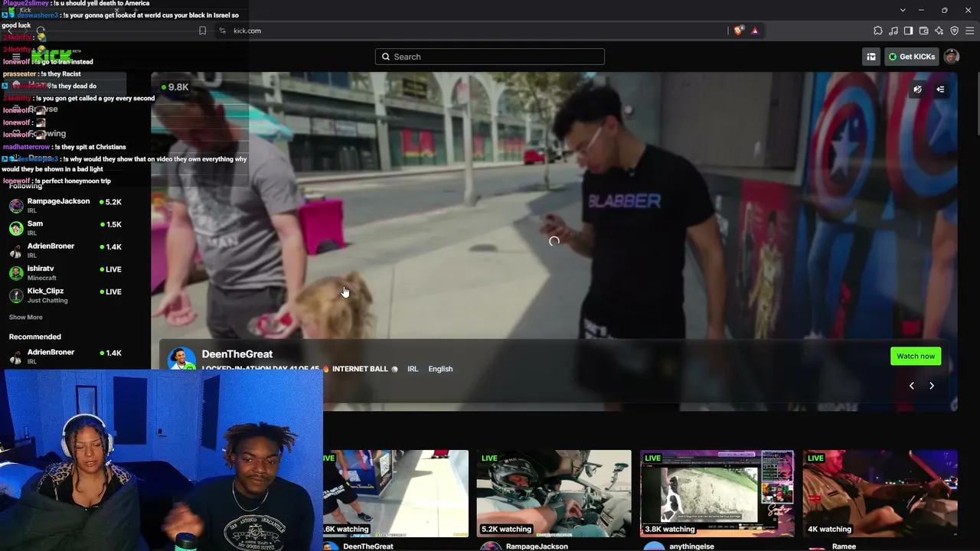The height and width of the screenshot is (551, 980).
Task: Click the Brave Rewards triangle icon
Action: pos(755,31)
